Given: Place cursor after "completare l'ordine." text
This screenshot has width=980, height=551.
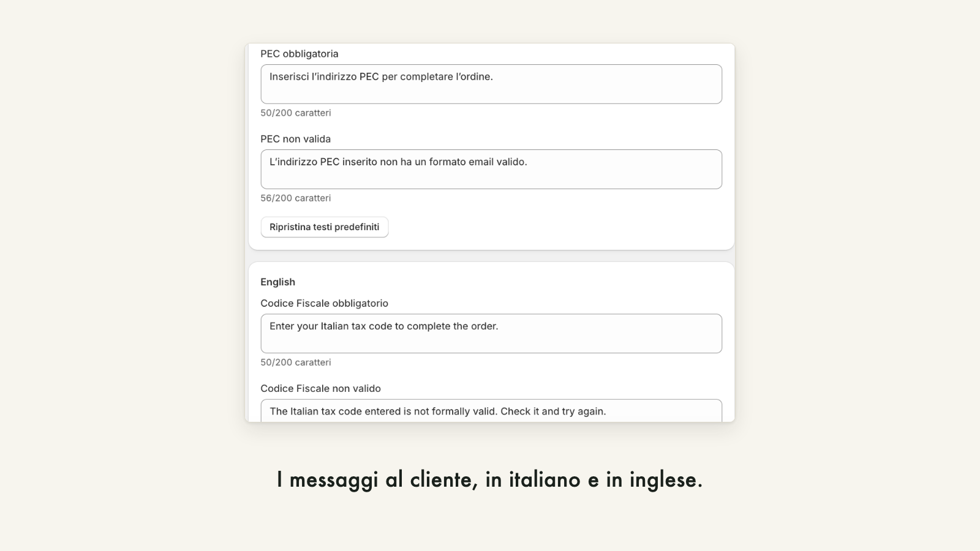Looking at the screenshot, I should 494,77.
